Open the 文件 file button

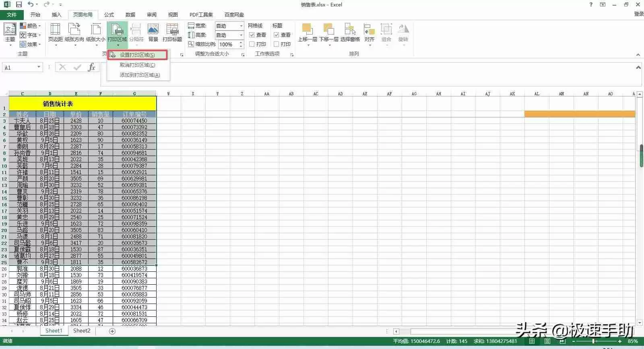pyautogui.click(x=12, y=15)
